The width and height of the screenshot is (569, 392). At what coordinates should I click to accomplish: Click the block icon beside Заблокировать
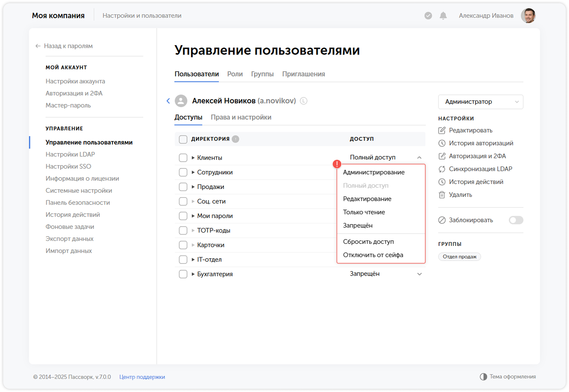point(442,220)
